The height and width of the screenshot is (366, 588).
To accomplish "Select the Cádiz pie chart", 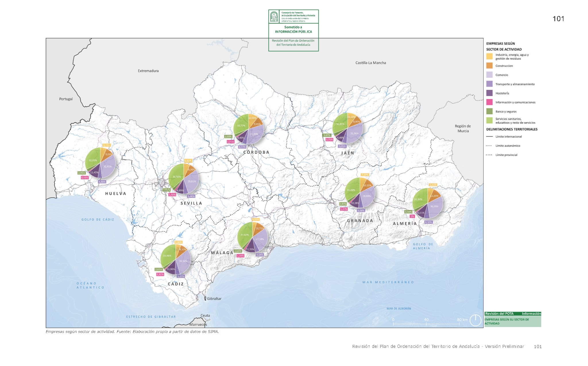I will tap(175, 259).
